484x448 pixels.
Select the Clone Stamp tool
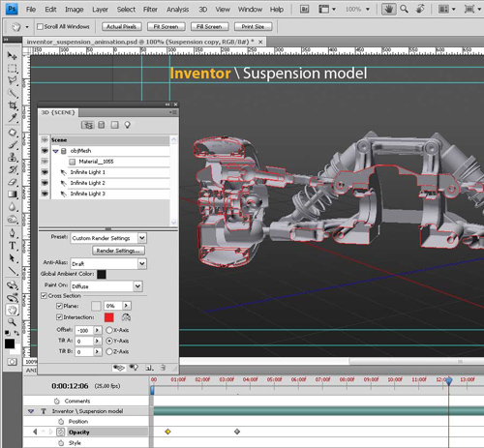click(x=13, y=157)
